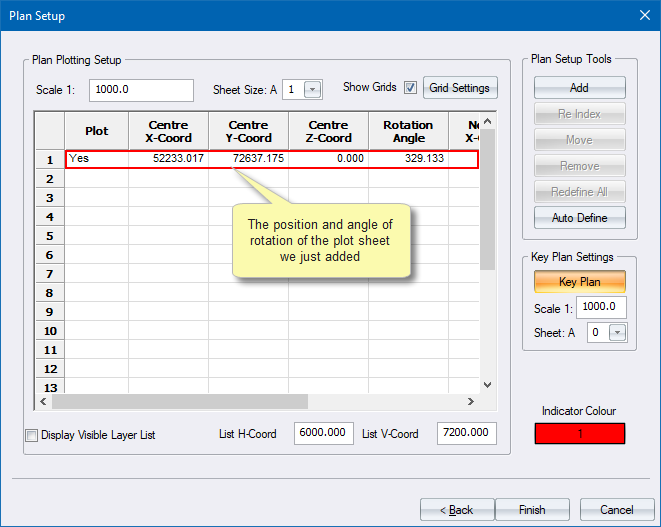Click the Scale 1 input field

pos(141,89)
